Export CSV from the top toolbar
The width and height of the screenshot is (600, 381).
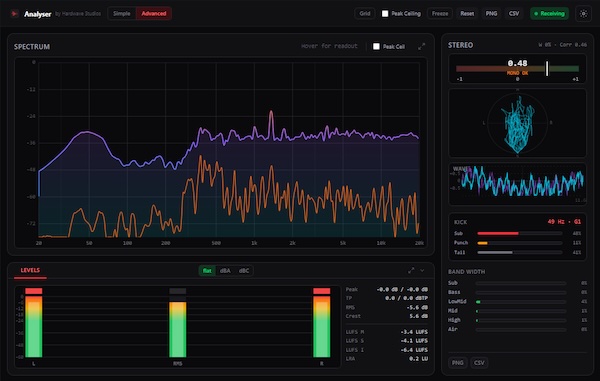click(x=514, y=13)
